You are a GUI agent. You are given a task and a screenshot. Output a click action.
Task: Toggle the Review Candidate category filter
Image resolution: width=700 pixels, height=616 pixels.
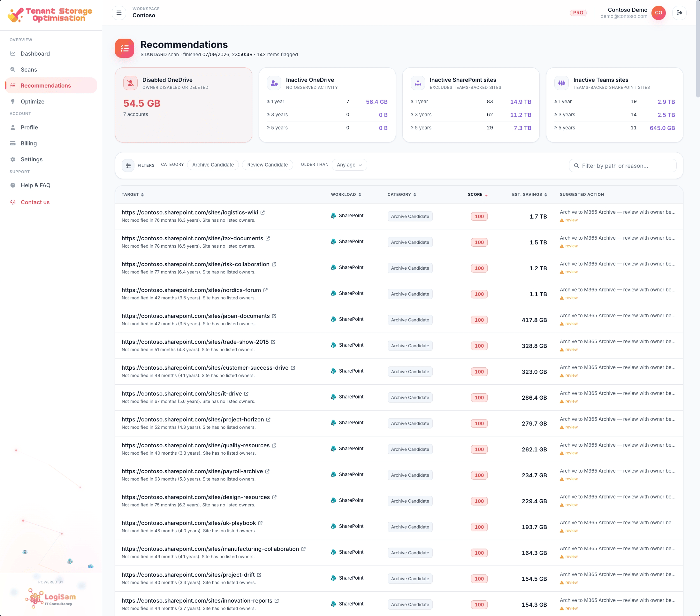[x=268, y=165]
